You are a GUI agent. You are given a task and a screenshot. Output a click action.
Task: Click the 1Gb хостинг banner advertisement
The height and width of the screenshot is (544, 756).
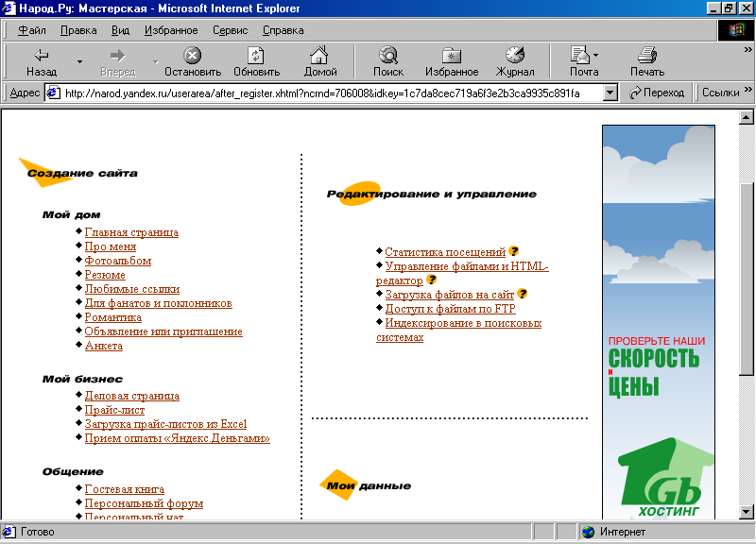point(658,322)
